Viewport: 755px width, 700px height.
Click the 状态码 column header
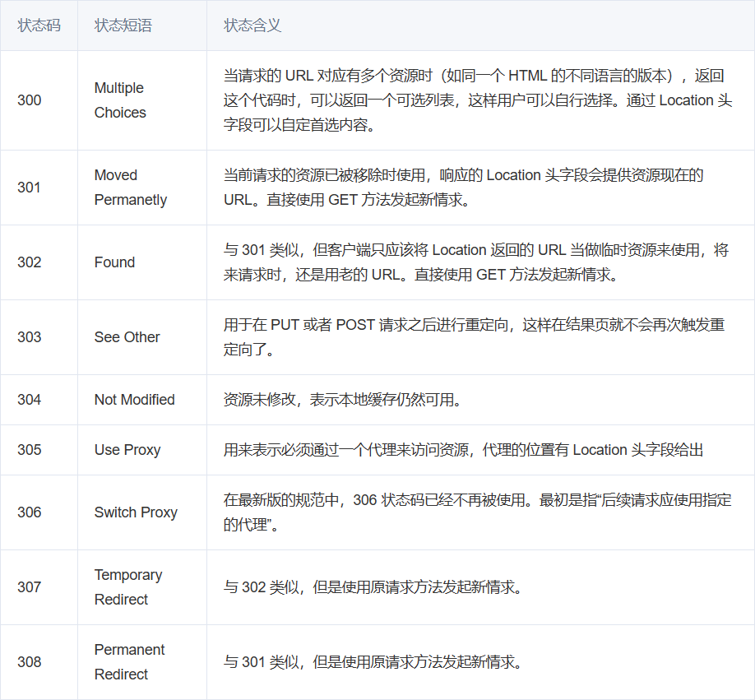(x=39, y=25)
